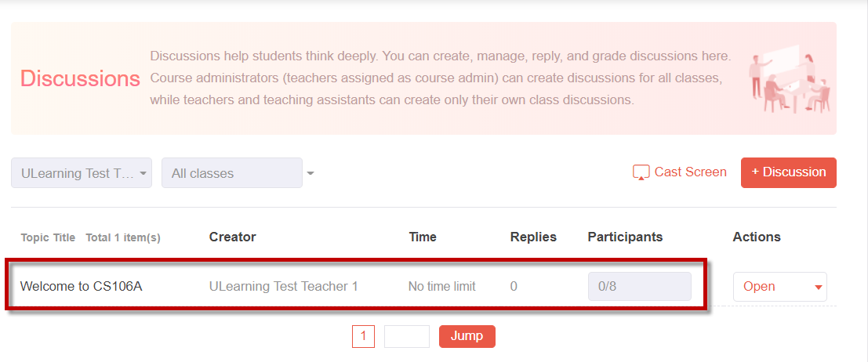Click the Participants column header
This screenshot has width=868, height=362.
click(x=625, y=237)
